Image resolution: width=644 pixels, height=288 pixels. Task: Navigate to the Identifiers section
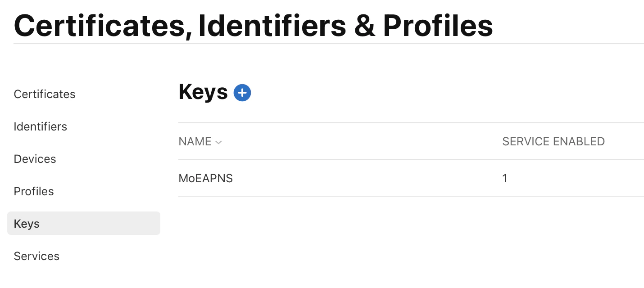pyautogui.click(x=40, y=126)
